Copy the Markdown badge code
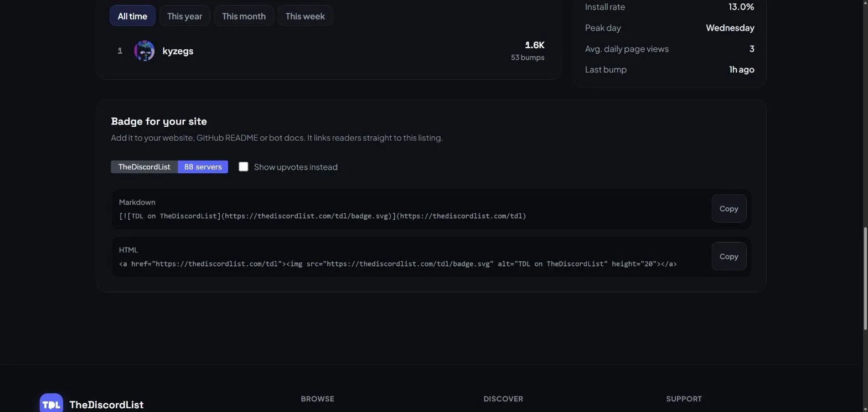The width and height of the screenshot is (868, 412). [x=728, y=209]
